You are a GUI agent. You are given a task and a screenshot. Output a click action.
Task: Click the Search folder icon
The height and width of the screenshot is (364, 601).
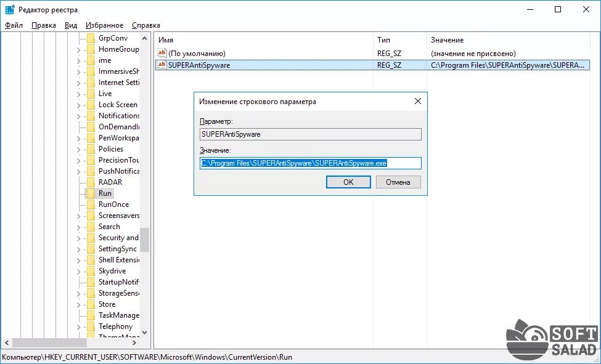[91, 227]
